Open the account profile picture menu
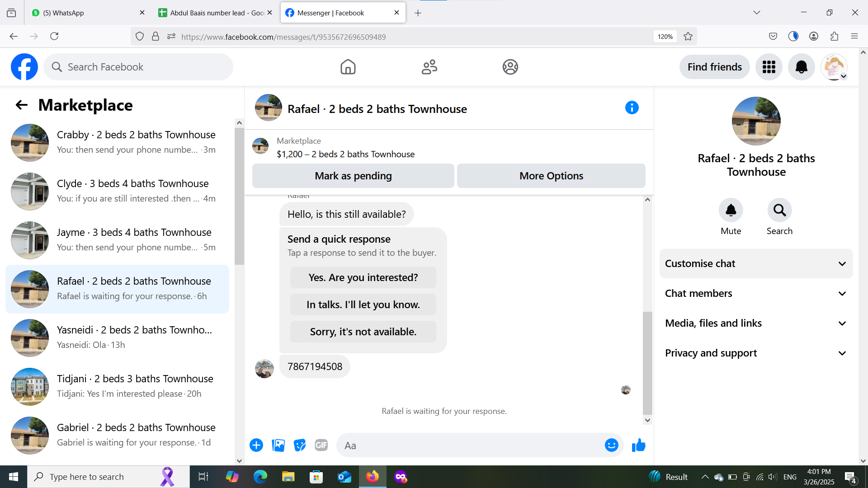The height and width of the screenshot is (488, 868). point(834,67)
